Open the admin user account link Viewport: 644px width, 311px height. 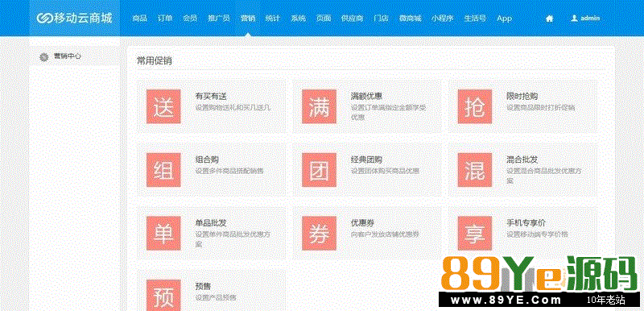point(585,19)
